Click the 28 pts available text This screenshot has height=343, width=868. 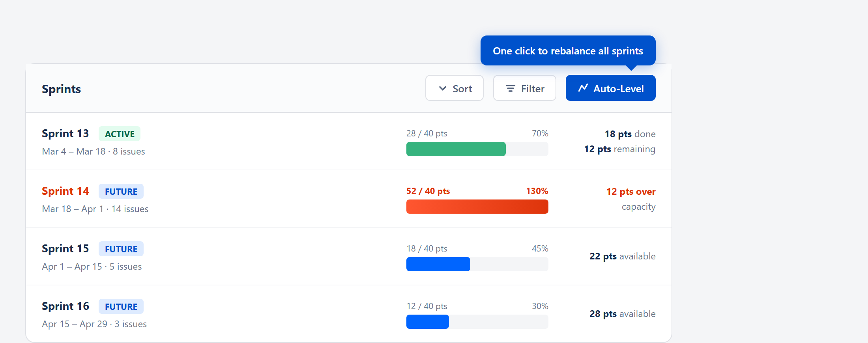622,314
